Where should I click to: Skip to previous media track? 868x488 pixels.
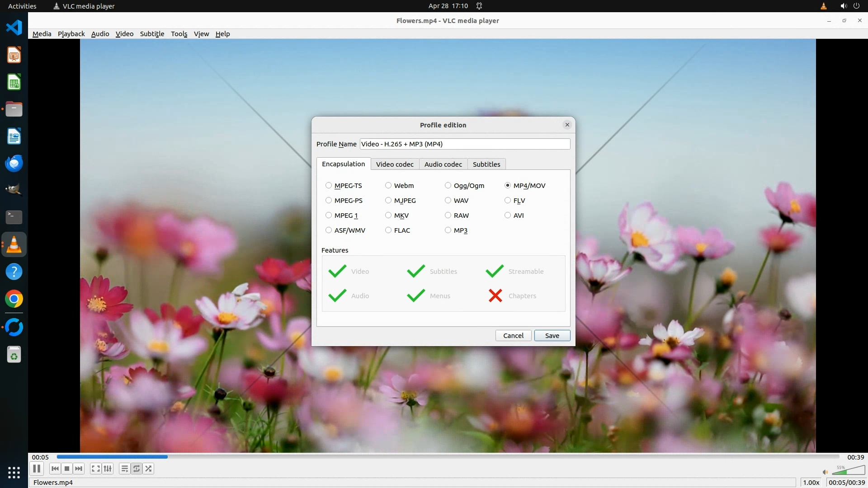(55, 469)
